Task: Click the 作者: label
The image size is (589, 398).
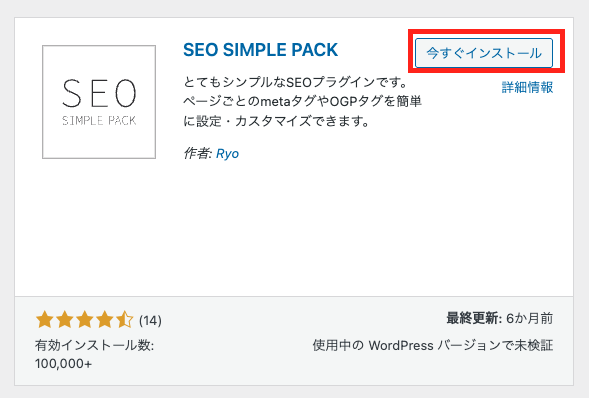Action: [x=198, y=153]
